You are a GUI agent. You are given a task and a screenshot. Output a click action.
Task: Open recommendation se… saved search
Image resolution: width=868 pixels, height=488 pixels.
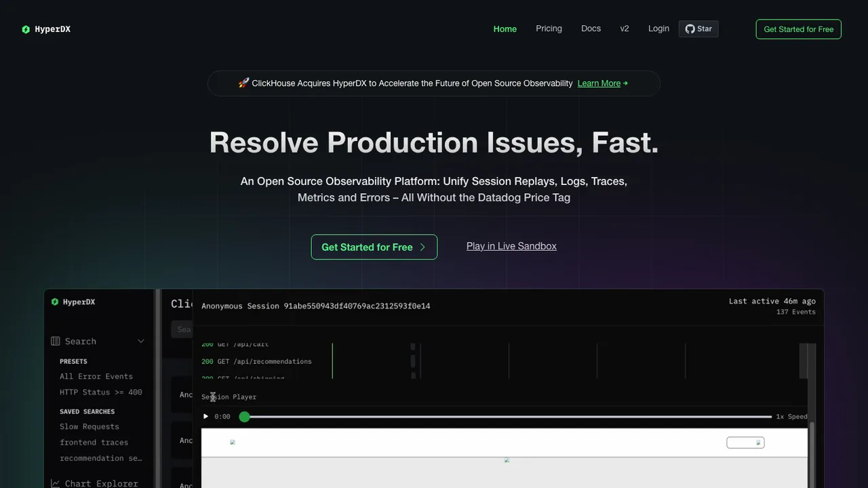point(101,458)
